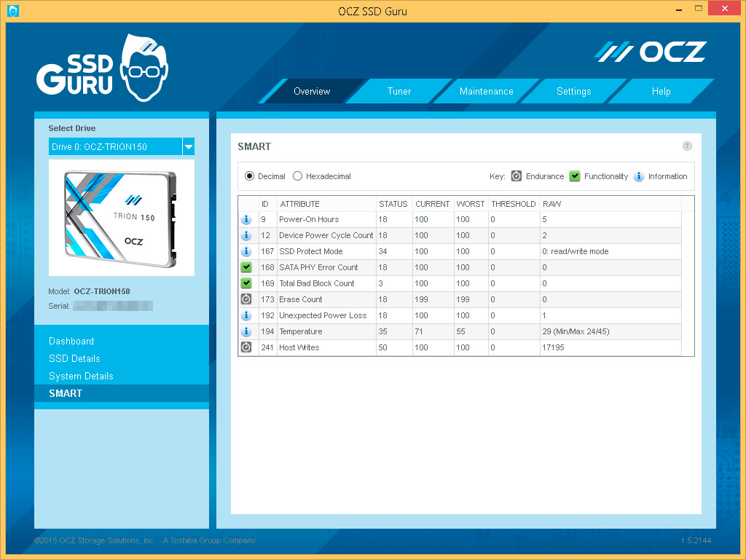This screenshot has height=560, width=746.
Task: Click the Device Power Cycle Count attribute
Action: tap(326, 235)
